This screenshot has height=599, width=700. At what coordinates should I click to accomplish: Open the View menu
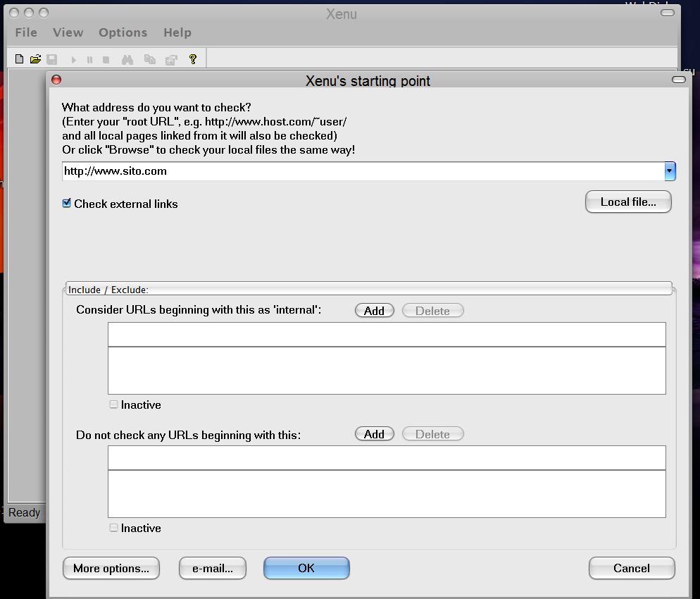[x=68, y=32]
